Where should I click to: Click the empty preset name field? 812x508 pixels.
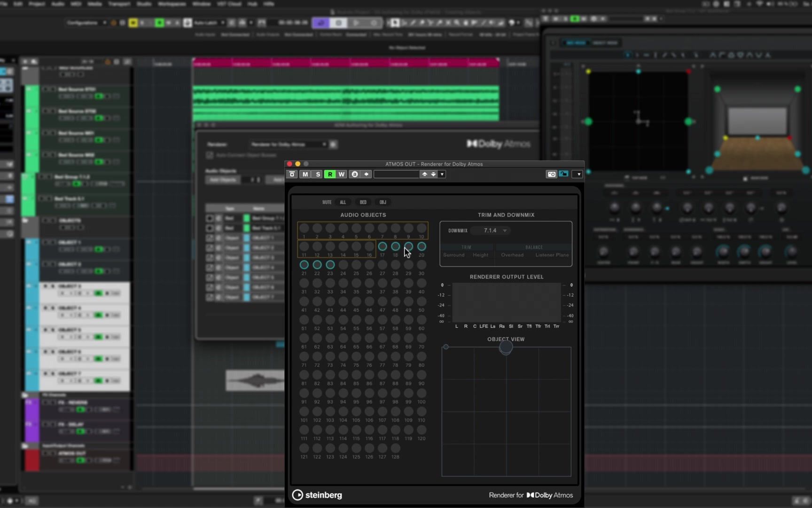pos(396,175)
